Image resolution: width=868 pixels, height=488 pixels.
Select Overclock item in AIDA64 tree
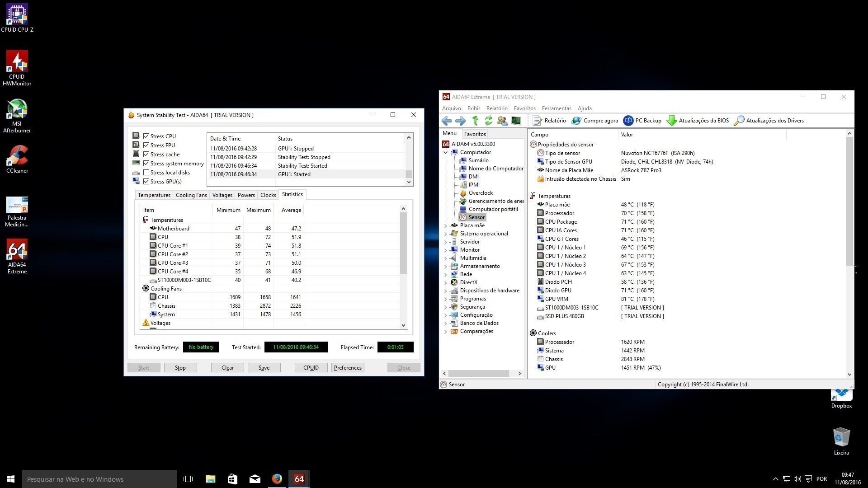(480, 193)
